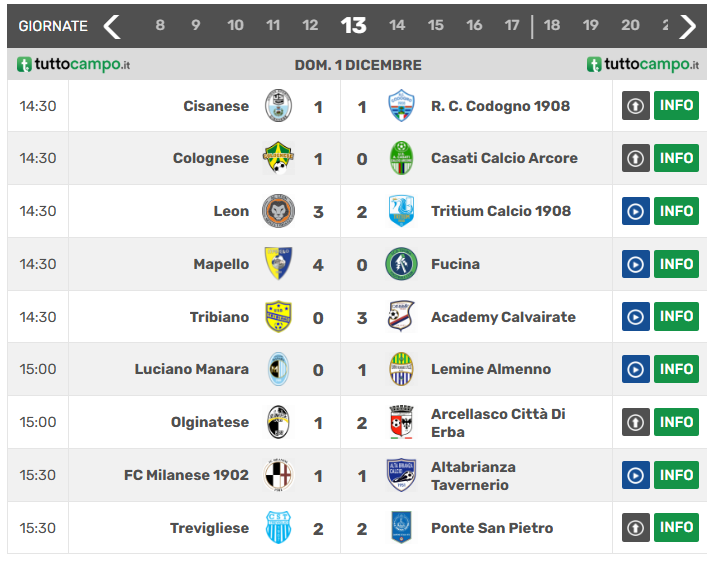Click play icon for Leon vs Tritium match
The width and height of the screenshot is (707, 561).
pyautogui.click(x=636, y=211)
